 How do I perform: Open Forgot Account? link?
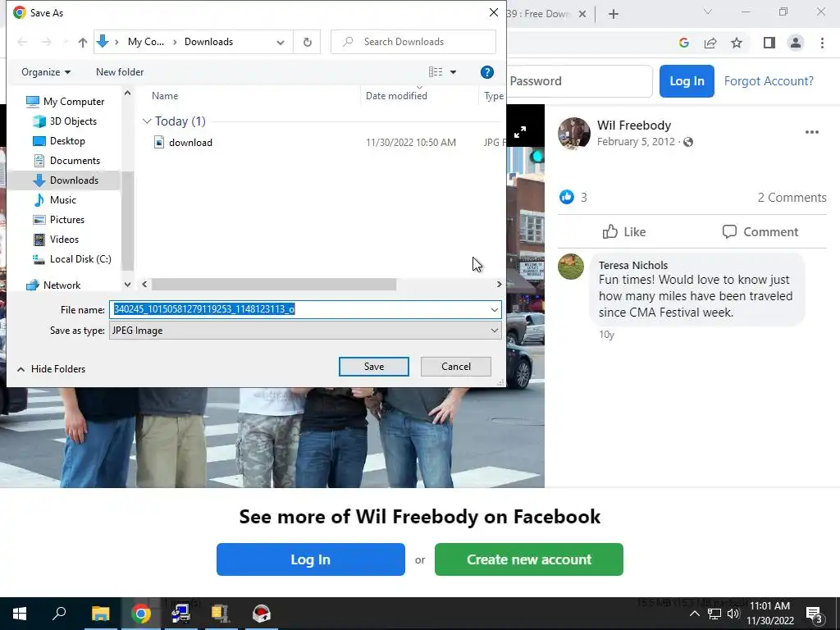(768, 81)
